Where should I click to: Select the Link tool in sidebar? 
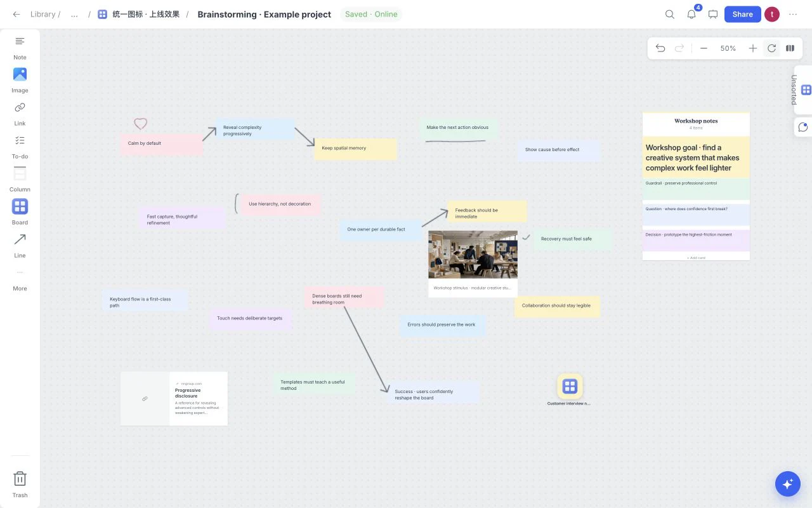click(x=20, y=114)
